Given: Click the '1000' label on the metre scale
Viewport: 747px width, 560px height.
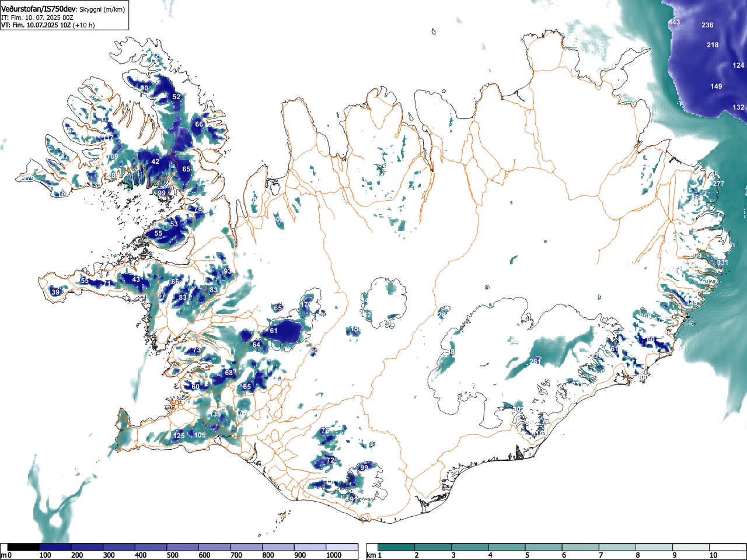Looking at the screenshot, I should coord(334,555).
